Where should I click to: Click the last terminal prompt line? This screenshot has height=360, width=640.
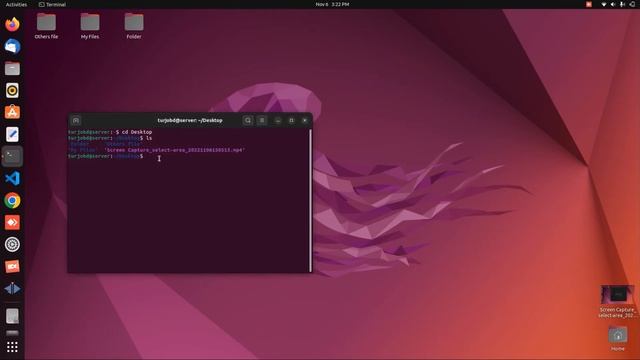(105, 156)
